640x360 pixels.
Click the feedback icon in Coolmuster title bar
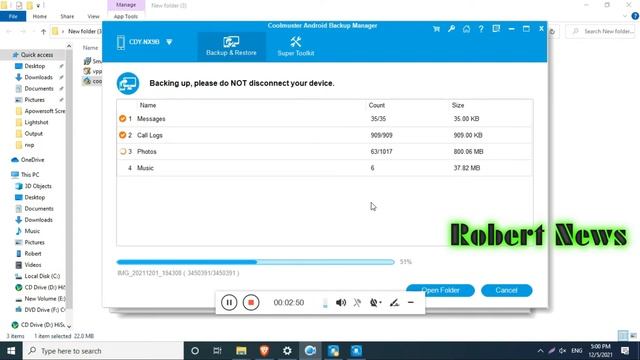coord(496,29)
